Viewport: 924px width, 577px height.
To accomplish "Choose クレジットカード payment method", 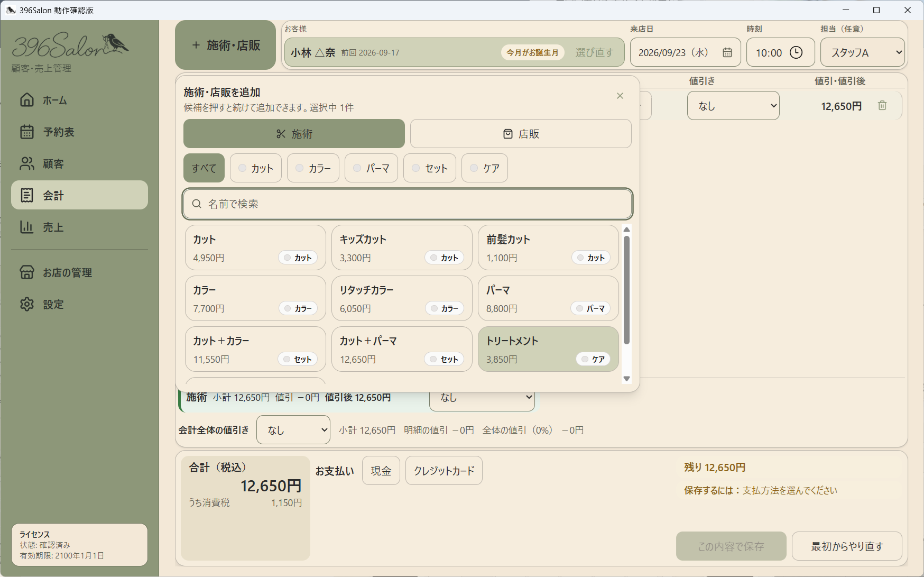I will click(x=444, y=471).
